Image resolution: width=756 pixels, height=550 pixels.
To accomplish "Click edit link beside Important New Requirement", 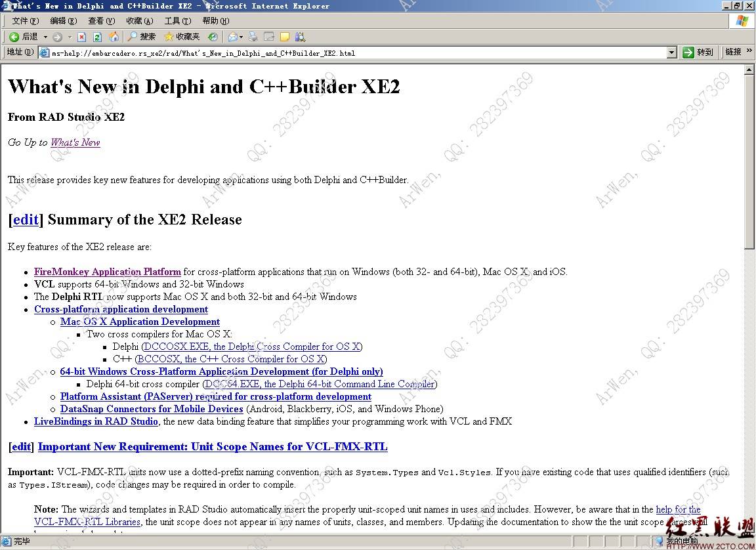I will [x=21, y=447].
